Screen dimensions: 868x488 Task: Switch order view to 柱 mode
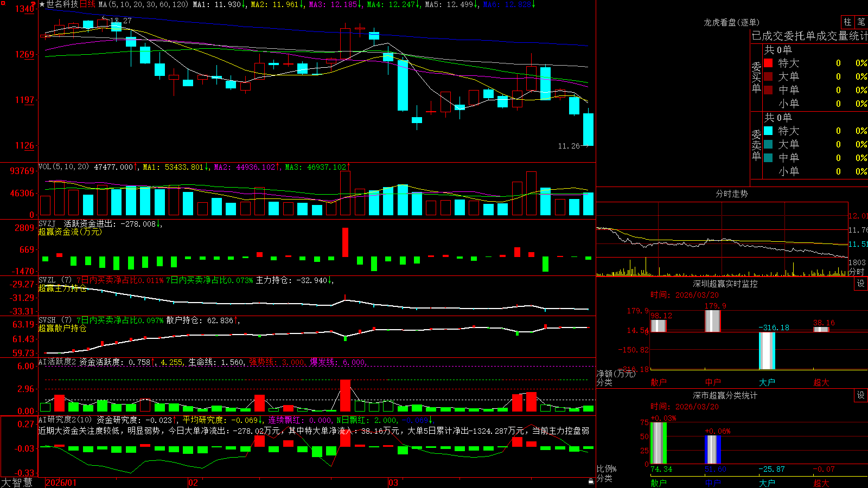(847, 22)
